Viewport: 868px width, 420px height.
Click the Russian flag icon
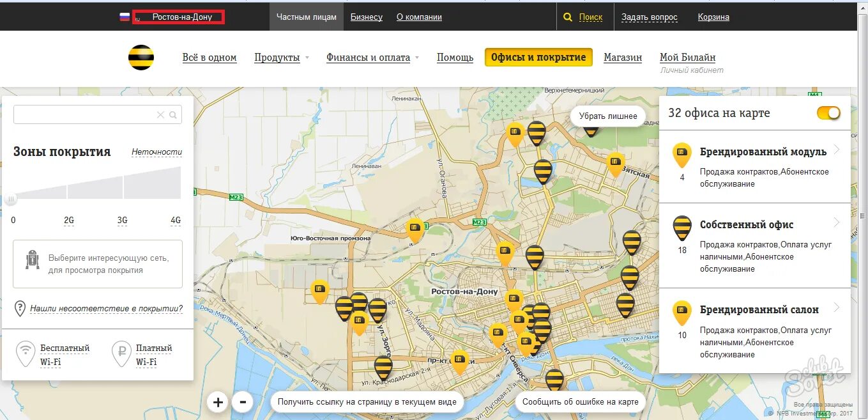[125, 17]
